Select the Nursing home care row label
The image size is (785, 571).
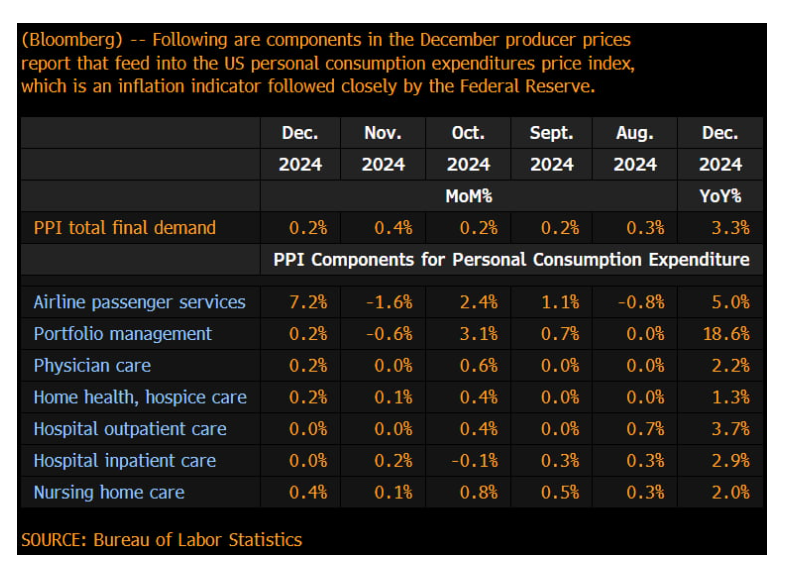point(109,492)
